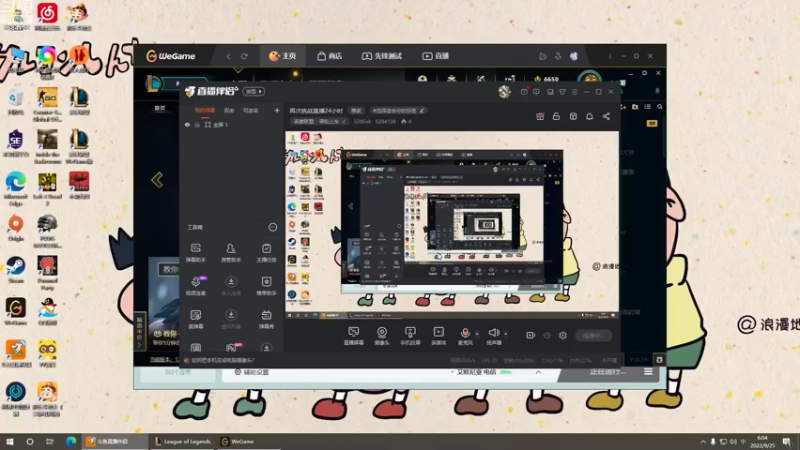Open the 弹幕助手 tool in the toolbox
Screen dimensions: 800x450
pyautogui.click(x=195, y=253)
